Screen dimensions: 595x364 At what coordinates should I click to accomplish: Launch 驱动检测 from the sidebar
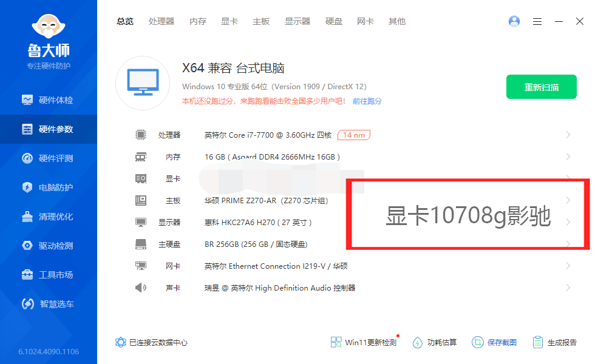[x=48, y=246]
